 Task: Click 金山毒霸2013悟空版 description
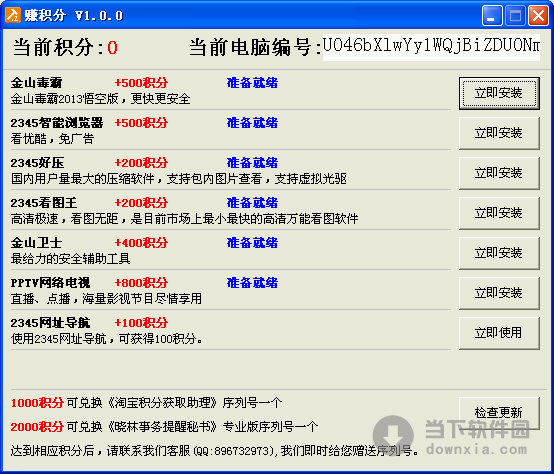pyautogui.click(x=100, y=99)
